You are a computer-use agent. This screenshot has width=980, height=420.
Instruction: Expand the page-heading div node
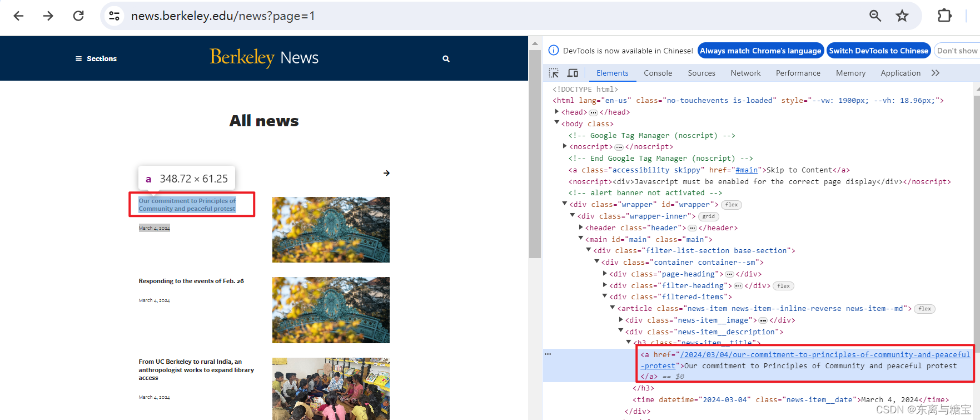[605, 274]
